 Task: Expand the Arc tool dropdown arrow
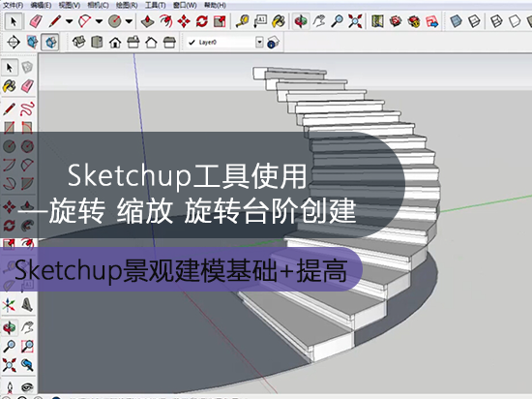coord(99,21)
